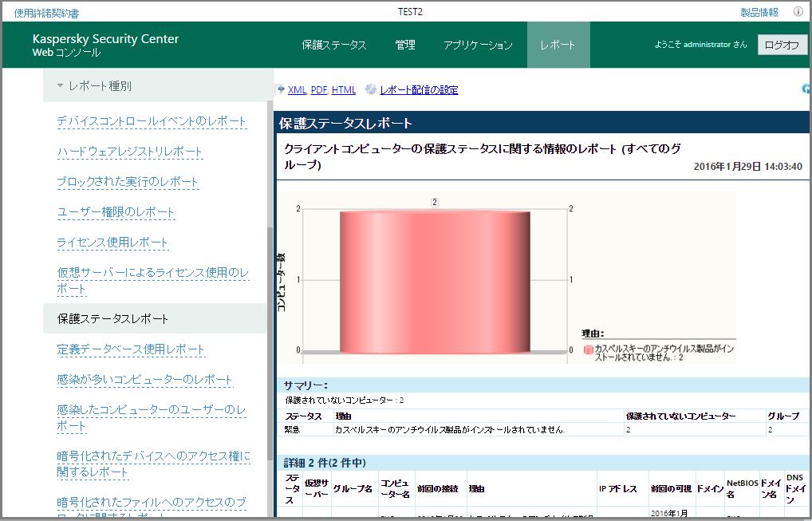812x521 pixels.
Task: Click the red bar in the chart
Action: (435, 281)
